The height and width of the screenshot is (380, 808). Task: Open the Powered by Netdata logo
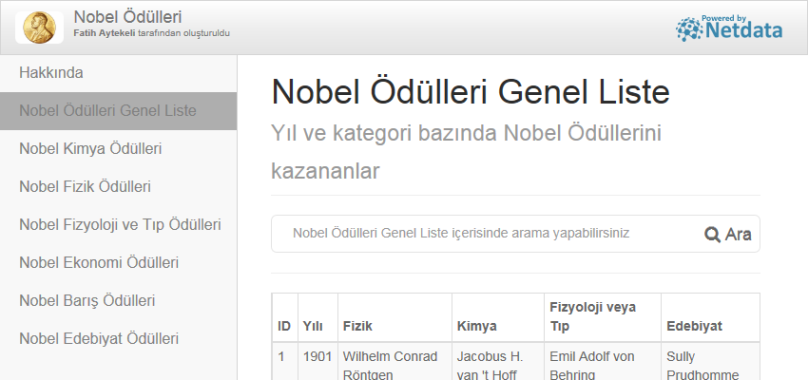729,28
